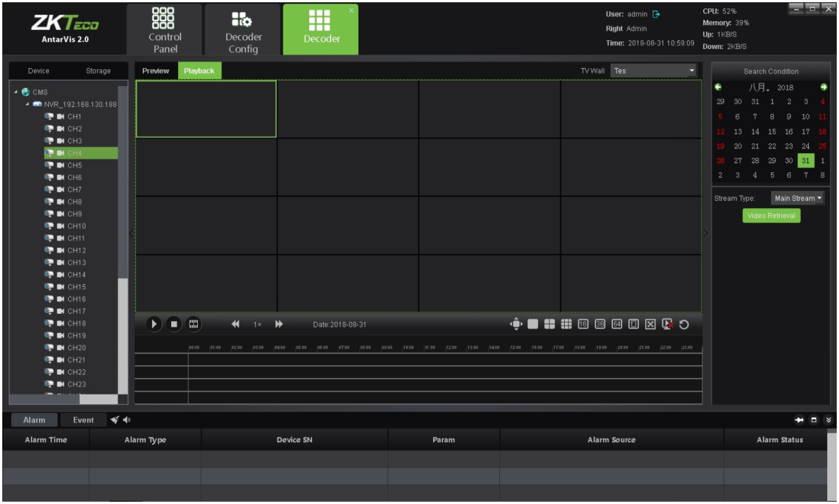Click the stop playback button
The image size is (839, 504).
174,324
